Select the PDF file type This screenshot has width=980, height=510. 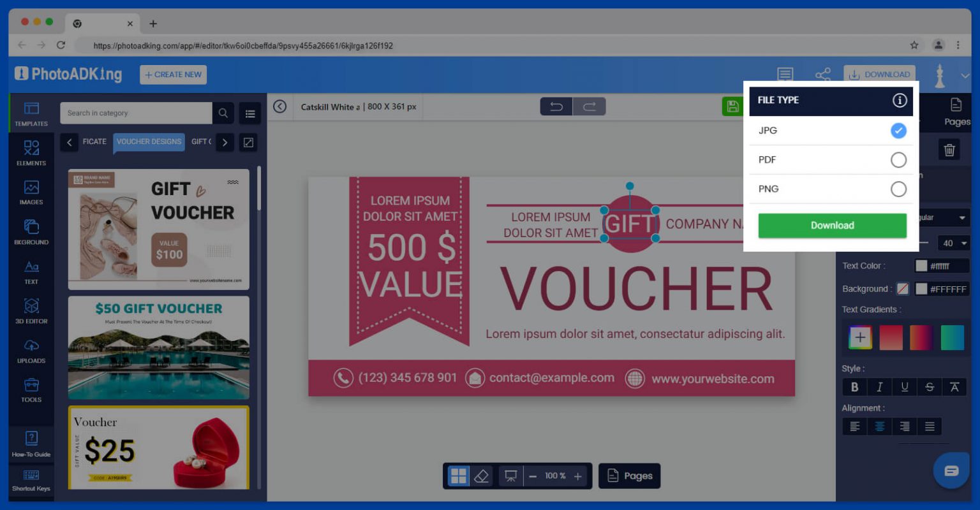898,159
